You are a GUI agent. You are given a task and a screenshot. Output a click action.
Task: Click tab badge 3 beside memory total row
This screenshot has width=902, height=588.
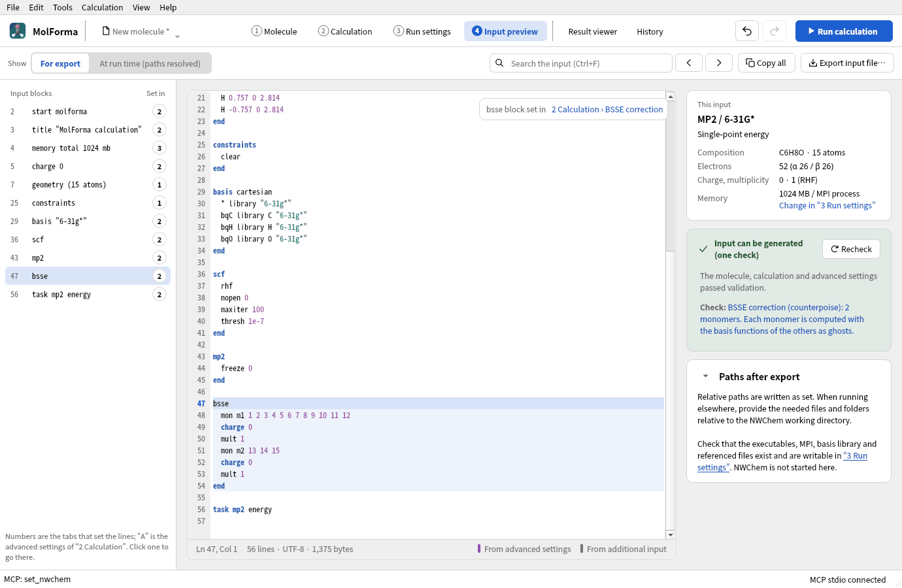159,148
